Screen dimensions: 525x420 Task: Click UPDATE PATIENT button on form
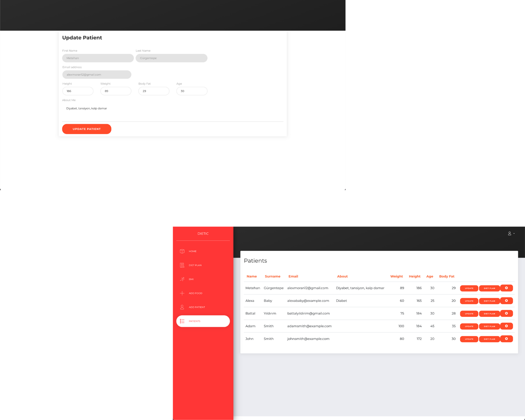[x=87, y=129]
